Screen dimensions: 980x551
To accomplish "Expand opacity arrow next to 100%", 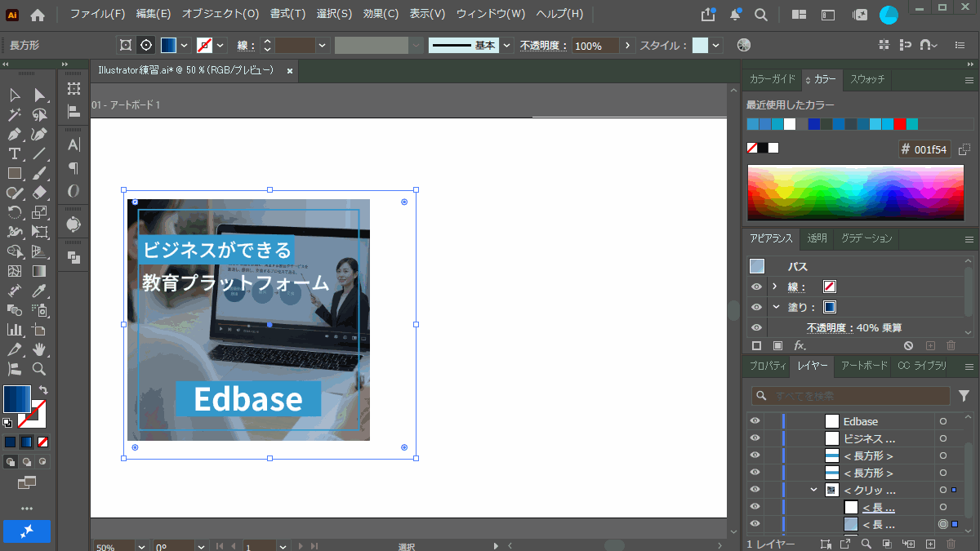I will [627, 46].
